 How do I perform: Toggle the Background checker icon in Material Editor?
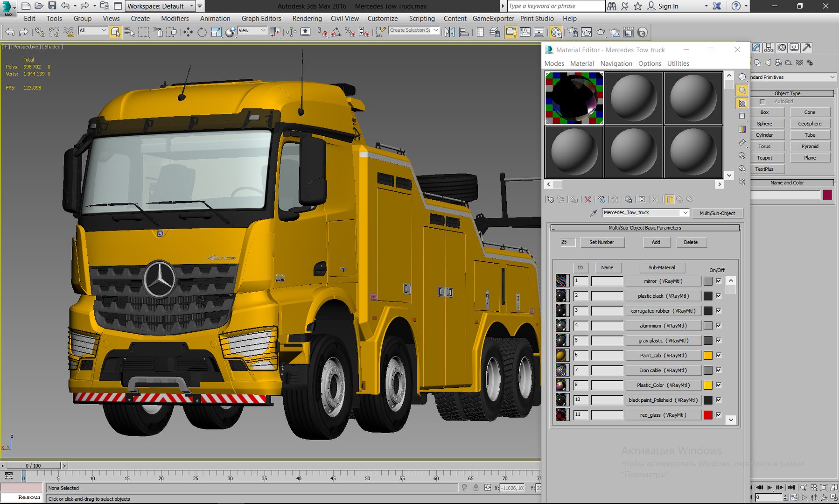point(742,103)
